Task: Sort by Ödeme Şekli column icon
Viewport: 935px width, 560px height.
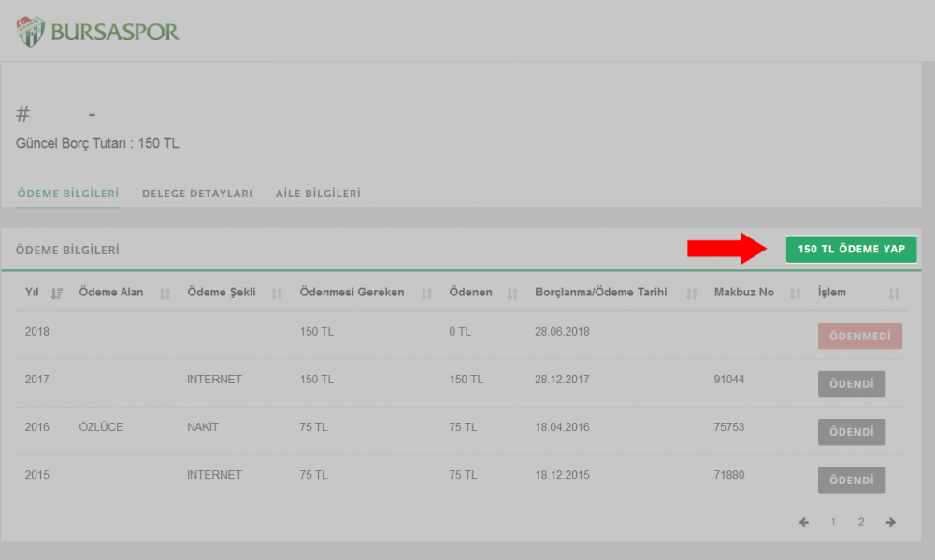Action: click(x=277, y=294)
